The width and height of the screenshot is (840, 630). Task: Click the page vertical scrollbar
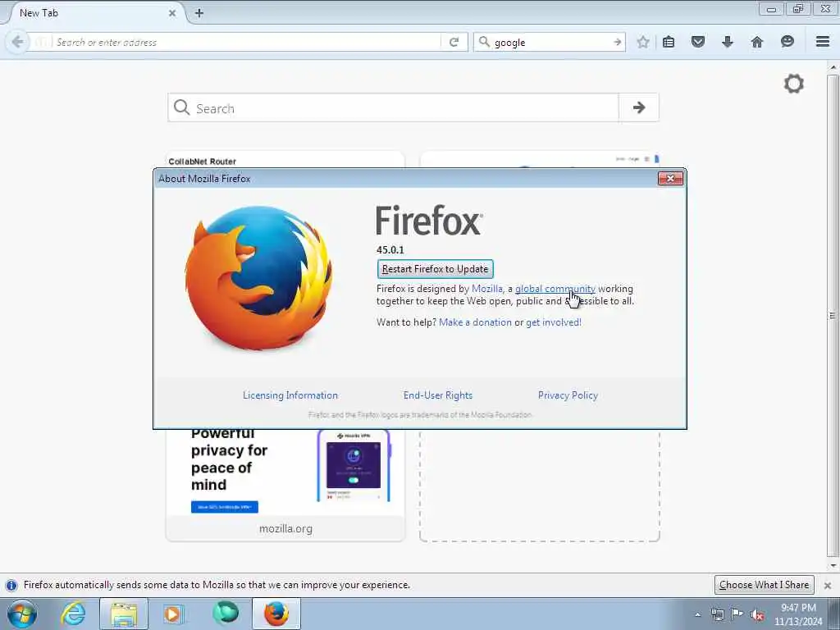click(x=832, y=316)
